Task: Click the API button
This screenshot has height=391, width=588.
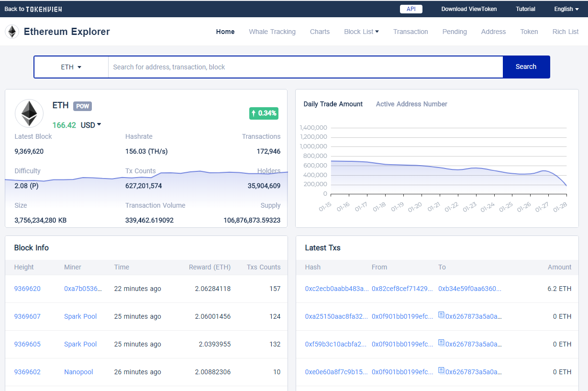Action: (x=411, y=9)
